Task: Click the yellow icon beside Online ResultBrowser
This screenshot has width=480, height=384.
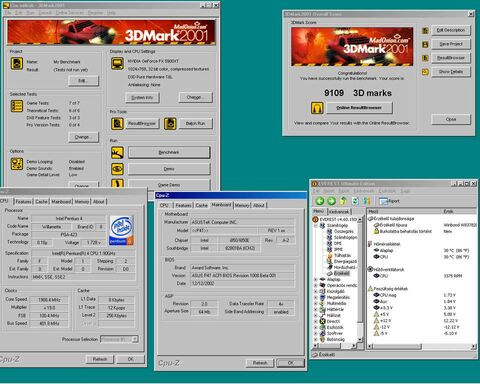Action: [x=317, y=108]
